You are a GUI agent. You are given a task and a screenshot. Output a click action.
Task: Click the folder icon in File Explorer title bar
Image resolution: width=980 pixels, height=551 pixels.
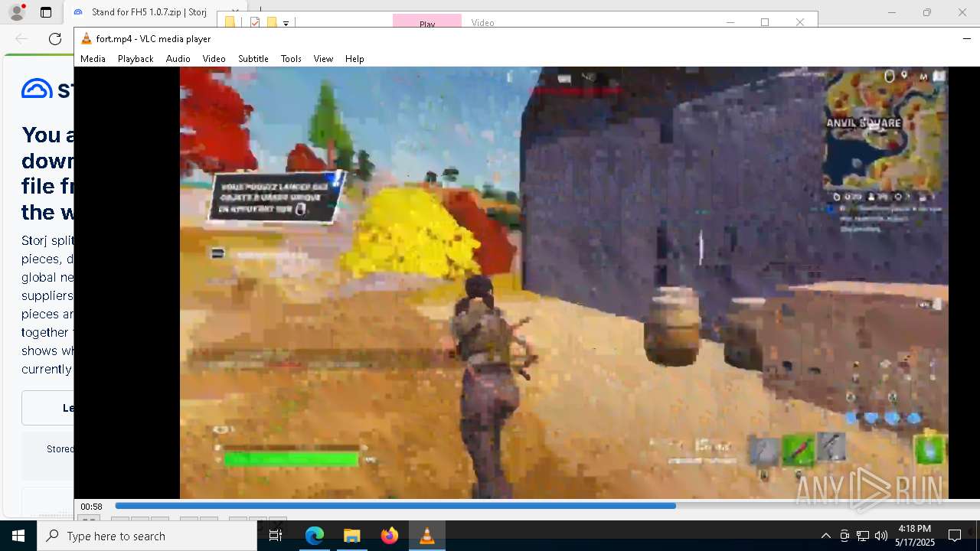230,22
